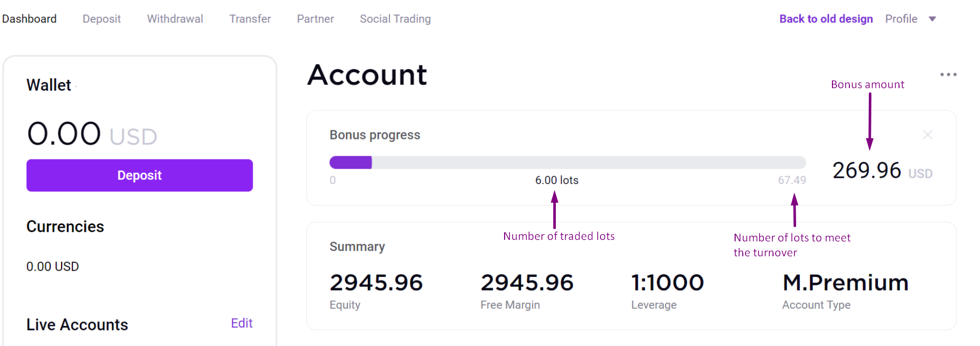The height and width of the screenshot is (346, 980).
Task: Click the bonus progress bar
Action: click(x=567, y=162)
